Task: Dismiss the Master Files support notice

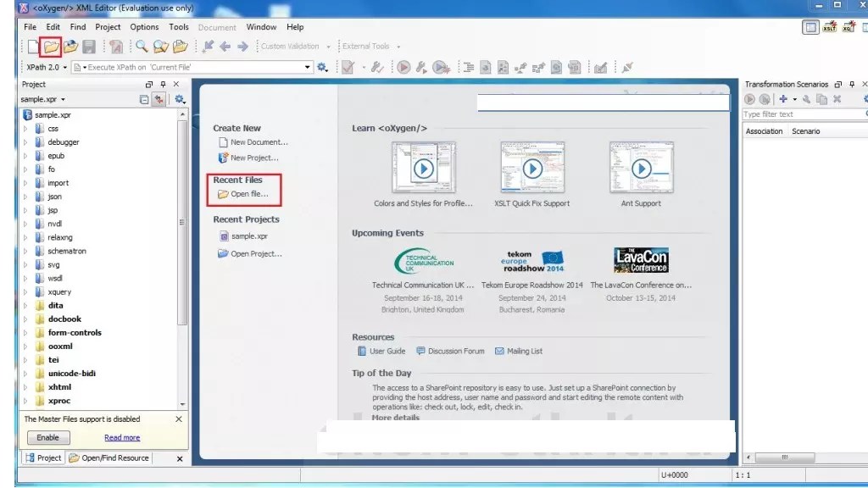Action: click(179, 419)
